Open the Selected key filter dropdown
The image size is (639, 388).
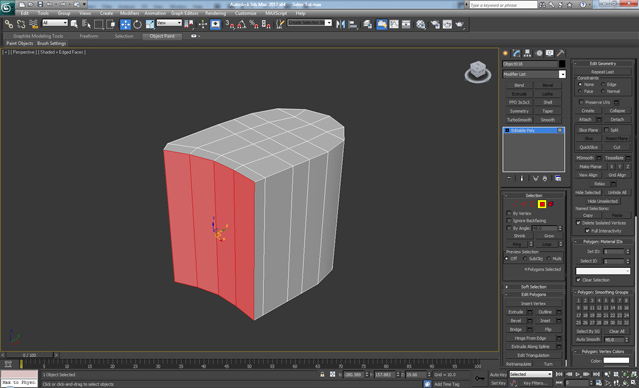[531, 374]
